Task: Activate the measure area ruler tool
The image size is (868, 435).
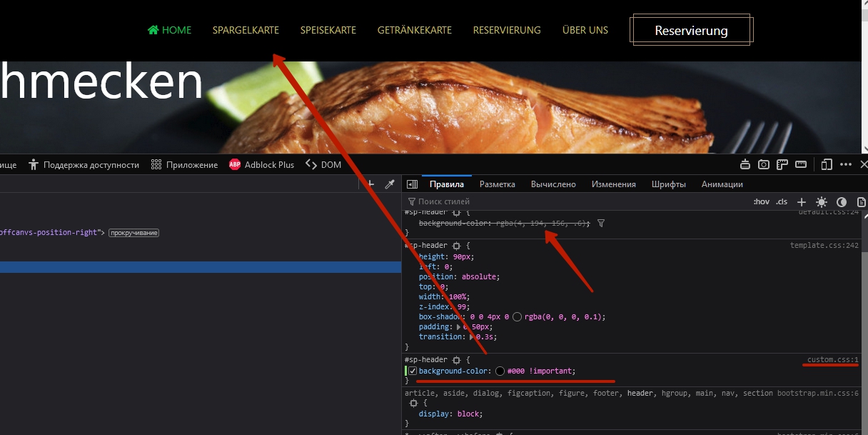Action: [801, 164]
